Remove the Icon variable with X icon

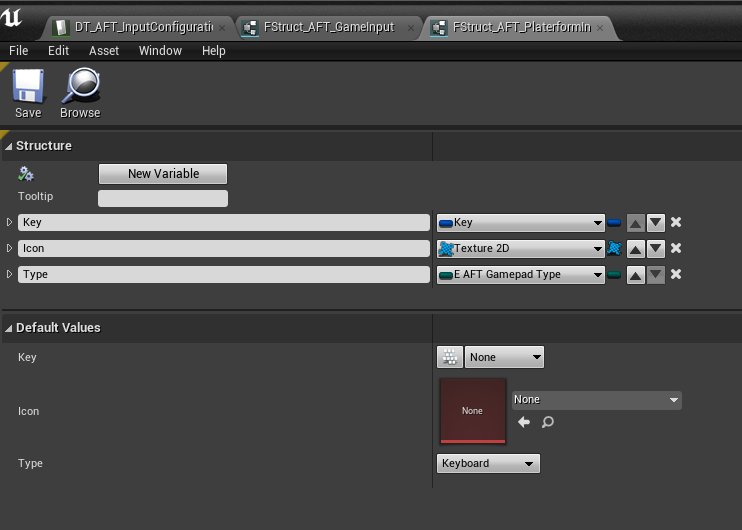tap(676, 249)
